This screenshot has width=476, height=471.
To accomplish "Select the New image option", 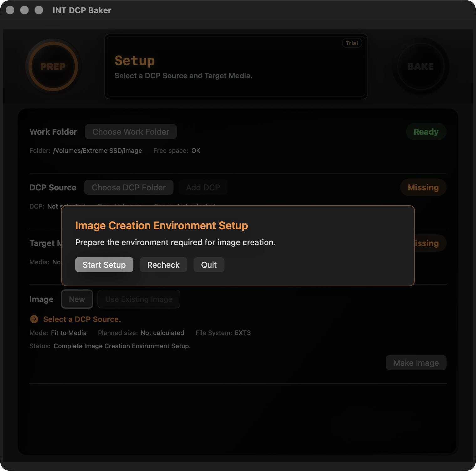I will 77,299.
